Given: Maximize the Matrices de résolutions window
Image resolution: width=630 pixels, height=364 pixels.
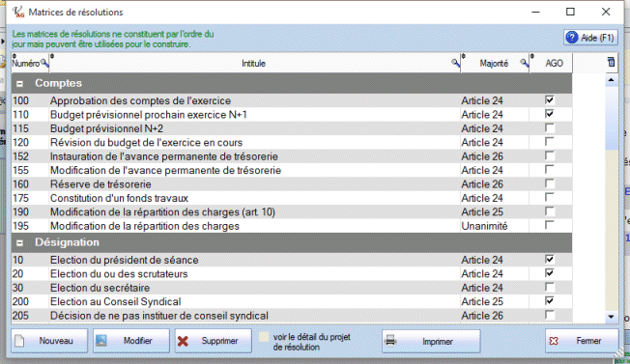Looking at the screenshot, I should (x=570, y=12).
